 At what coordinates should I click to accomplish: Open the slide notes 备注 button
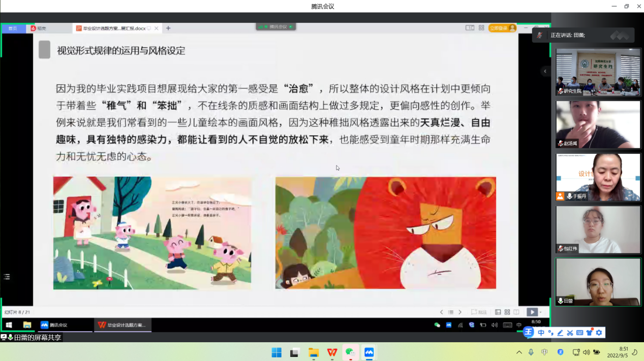tap(479, 312)
